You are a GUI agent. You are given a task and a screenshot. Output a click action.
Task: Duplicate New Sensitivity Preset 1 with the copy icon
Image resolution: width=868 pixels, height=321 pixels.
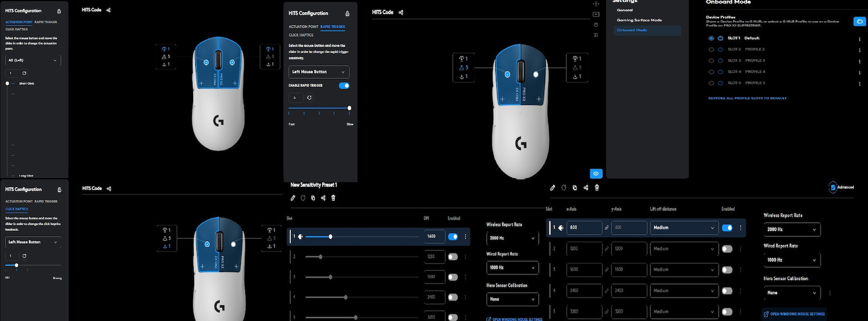click(313, 198)
